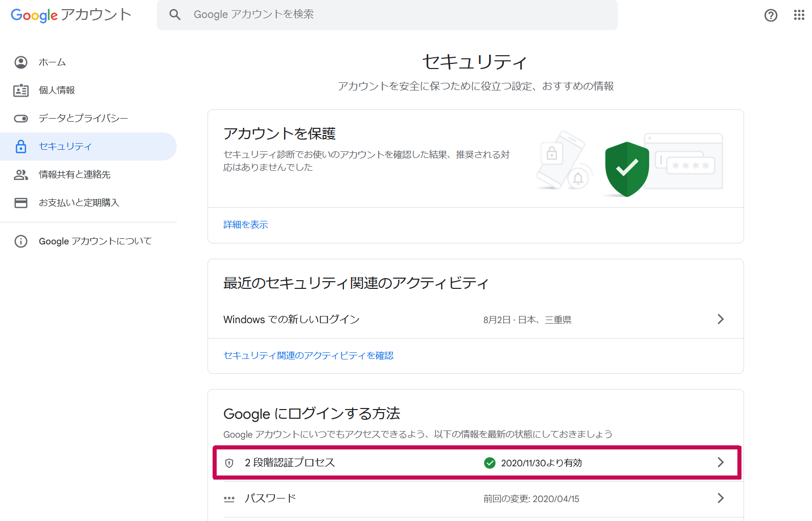Click the データとプライバシー toggle icon
812x521 pixels.
pos(21,119)
